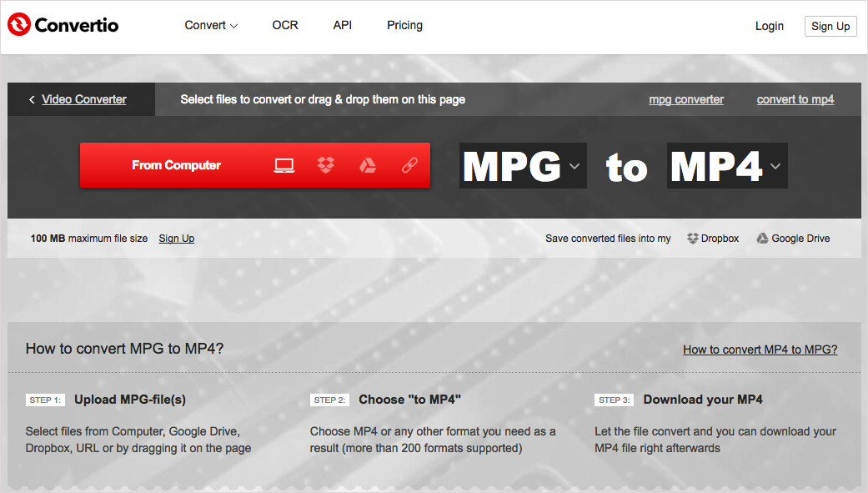
Task: Click the Convertio red logo icon
Action: click(19, 24)
